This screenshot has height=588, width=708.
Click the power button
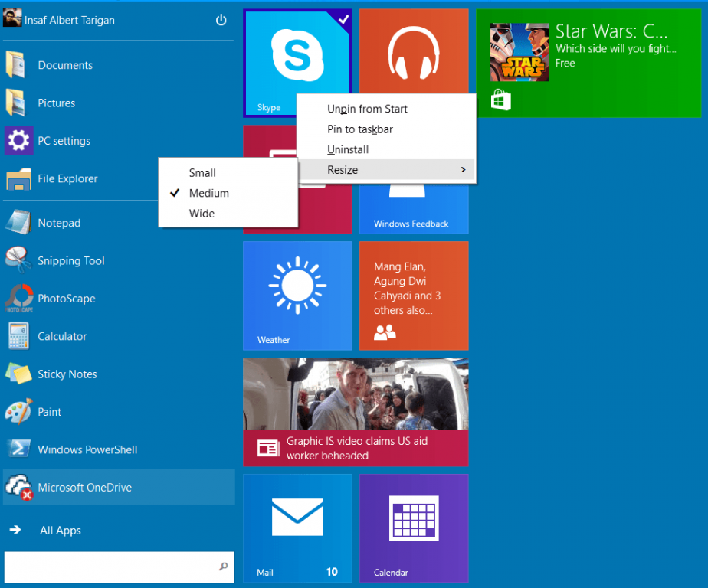pyautogui.click(x=221, y=20)
